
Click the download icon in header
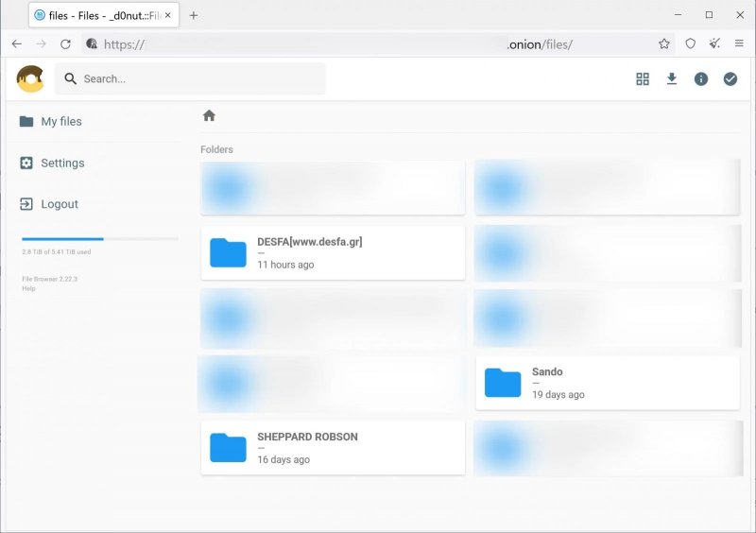point(672,79)
